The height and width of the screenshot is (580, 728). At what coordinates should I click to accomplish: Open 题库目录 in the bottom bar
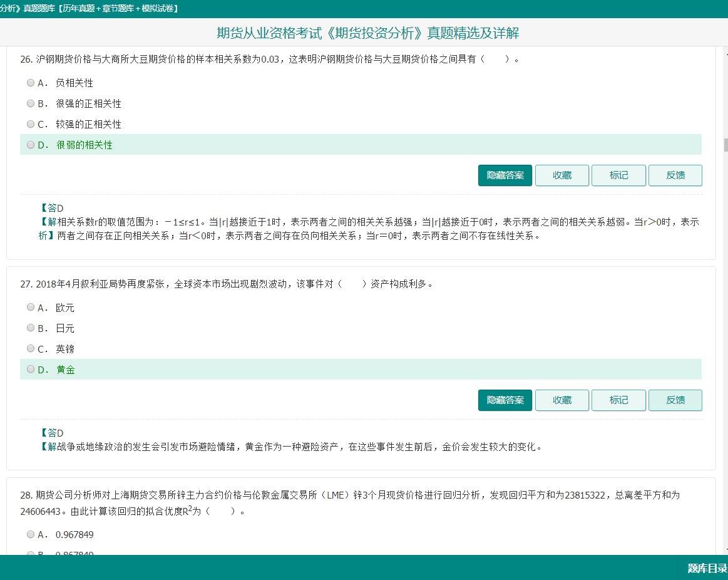click(x=707, y=568)
